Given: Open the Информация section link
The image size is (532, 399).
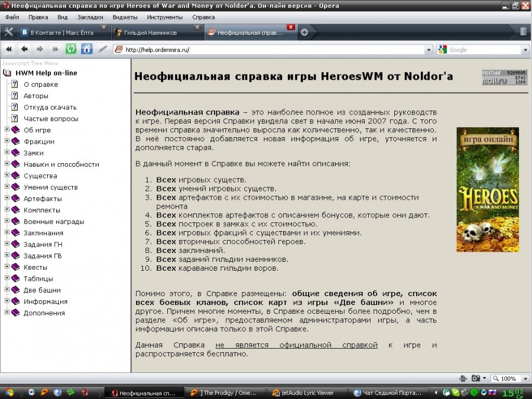Looking at the screenshot, I should 46,301.
